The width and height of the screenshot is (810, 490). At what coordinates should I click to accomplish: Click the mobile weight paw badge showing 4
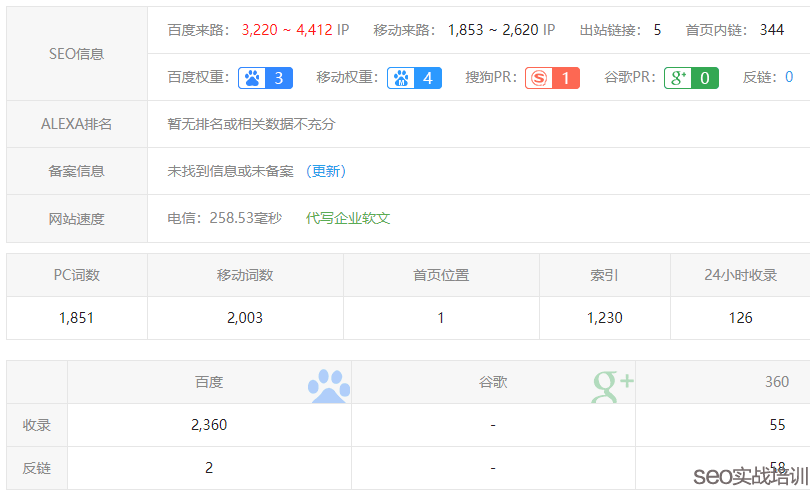pyautogui.click(x=414, y=78)
